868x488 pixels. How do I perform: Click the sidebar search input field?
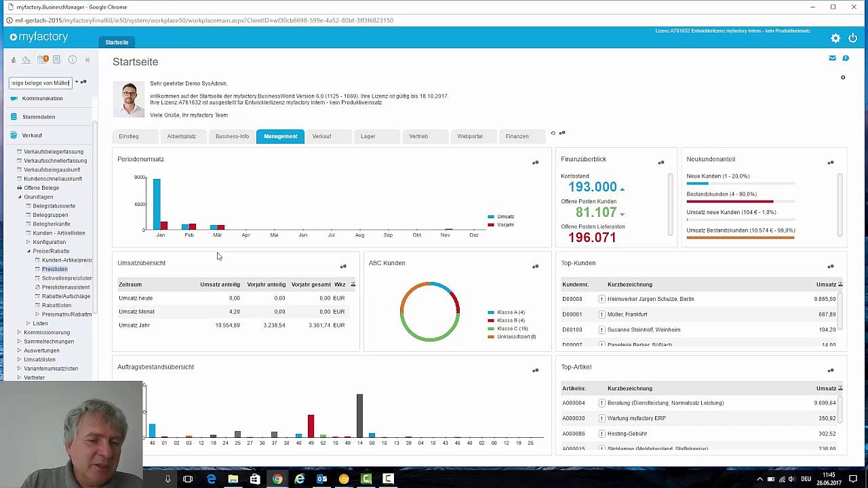click(40, 83)
